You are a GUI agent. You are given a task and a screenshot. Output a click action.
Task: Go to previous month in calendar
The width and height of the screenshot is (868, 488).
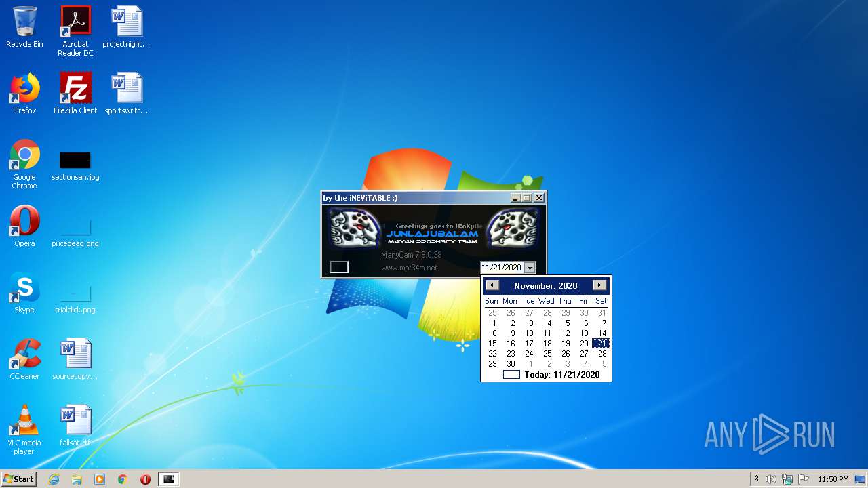tap(492, 285)
